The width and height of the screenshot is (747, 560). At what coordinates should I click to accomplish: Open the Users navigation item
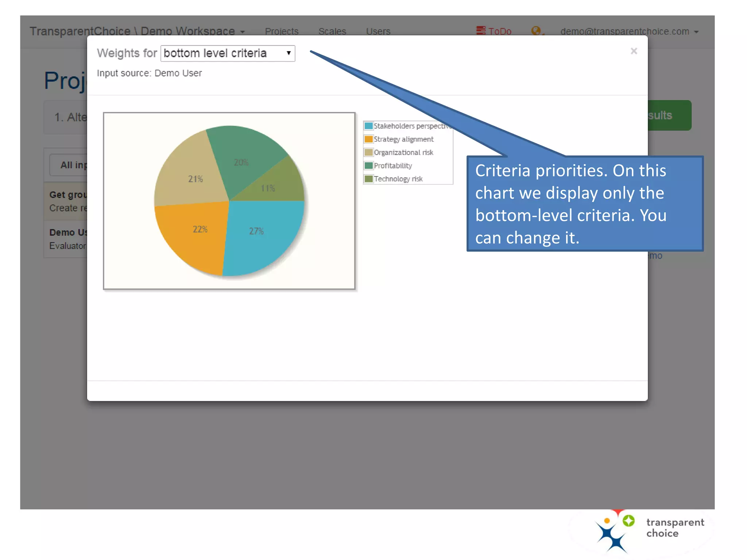[378, 32]
